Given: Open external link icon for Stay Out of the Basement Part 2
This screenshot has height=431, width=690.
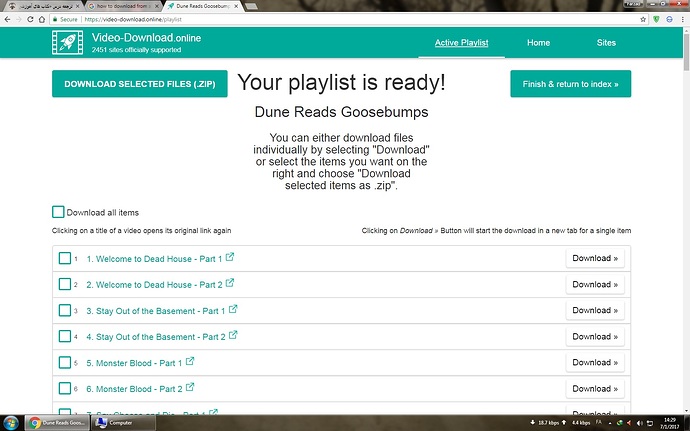Looking at the screenshot, I should pyautogui.click(x=233, y=335).
